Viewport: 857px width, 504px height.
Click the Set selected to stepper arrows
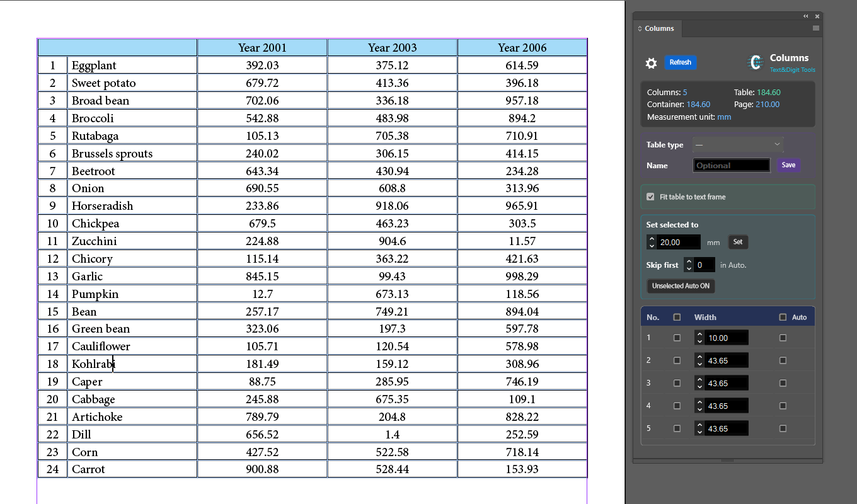pyautogui.click(x=652, y=242)
